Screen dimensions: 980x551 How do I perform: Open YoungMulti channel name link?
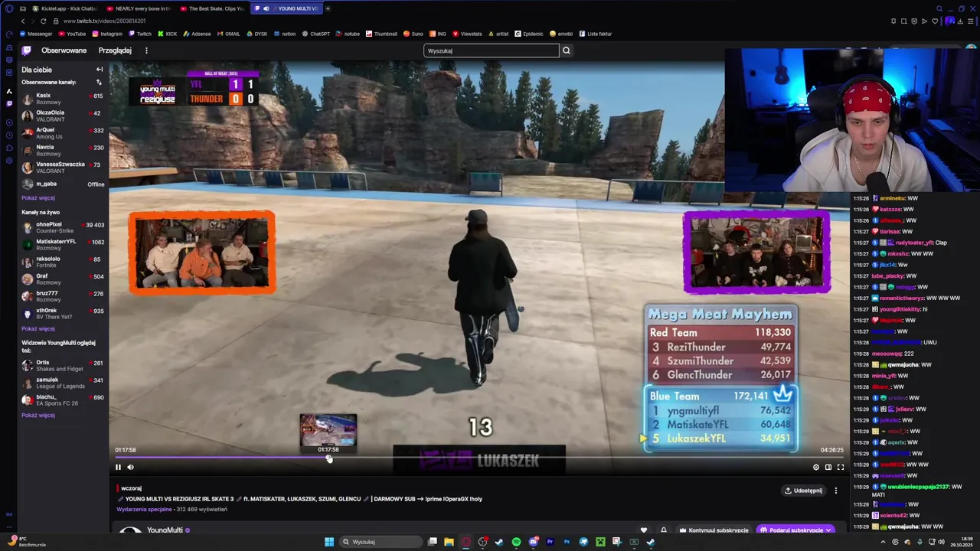coord(165,530)
